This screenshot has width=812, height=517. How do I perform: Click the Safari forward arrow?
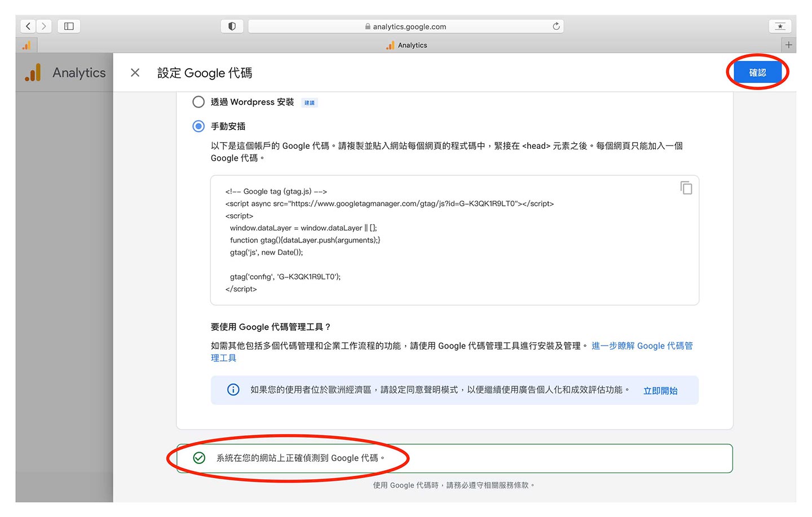44,26
